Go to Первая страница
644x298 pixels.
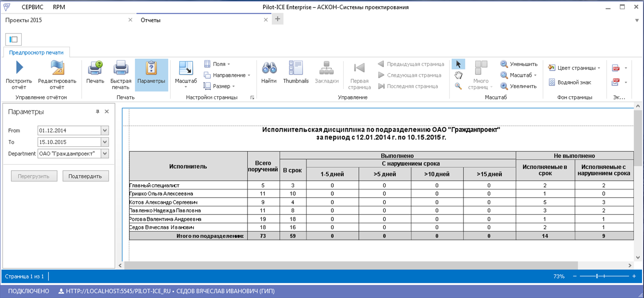click(360, 74)
